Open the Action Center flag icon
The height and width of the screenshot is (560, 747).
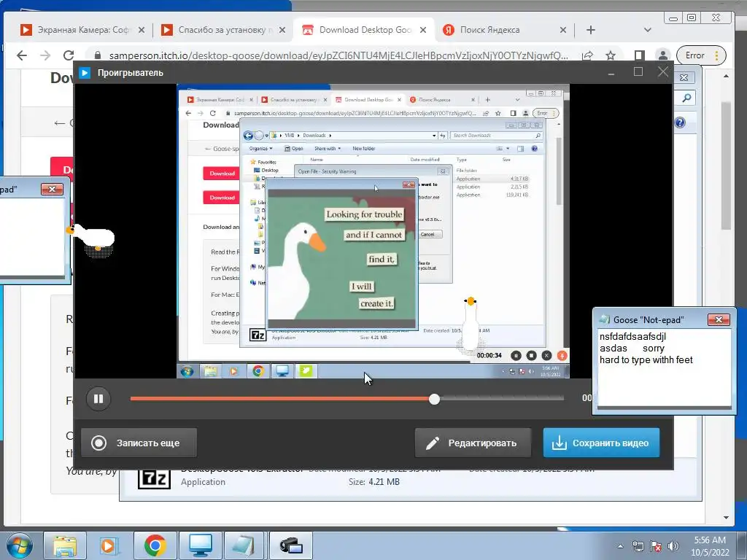point(656,546)
